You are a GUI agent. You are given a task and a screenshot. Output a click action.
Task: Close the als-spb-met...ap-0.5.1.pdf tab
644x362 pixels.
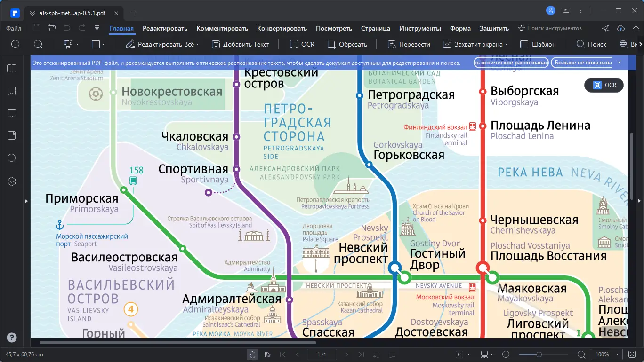click(x=116, y=13)
